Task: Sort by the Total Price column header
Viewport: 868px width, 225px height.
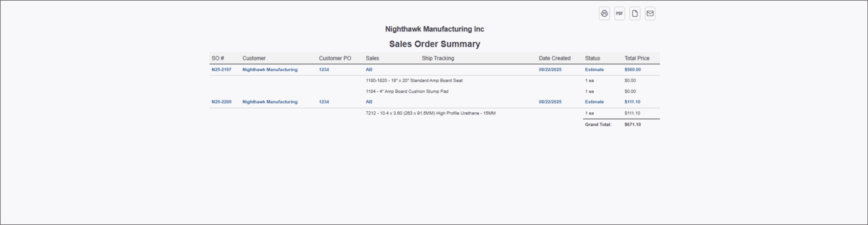Action: pos(637,58)
